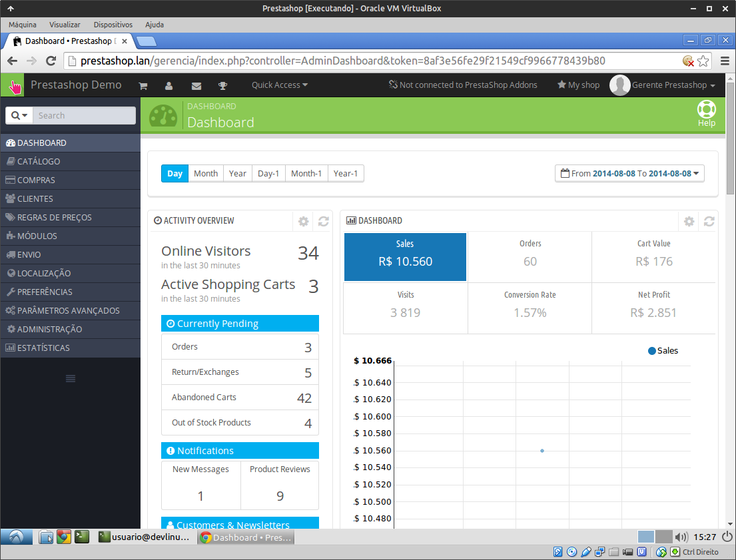
Task: Select the Conversion Rate metric tile
Action: click(x=530, y=308)
